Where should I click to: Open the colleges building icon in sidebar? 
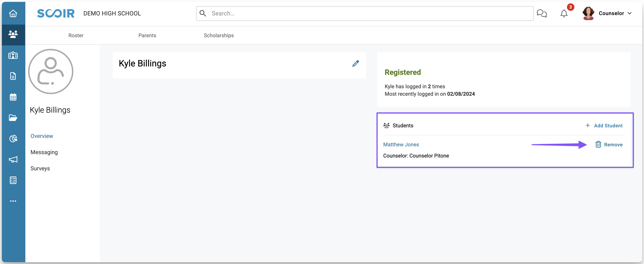13,55
